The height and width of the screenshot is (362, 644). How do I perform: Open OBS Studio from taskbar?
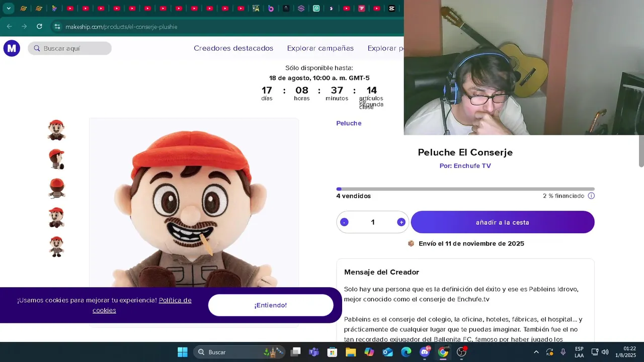pos(461,352)
